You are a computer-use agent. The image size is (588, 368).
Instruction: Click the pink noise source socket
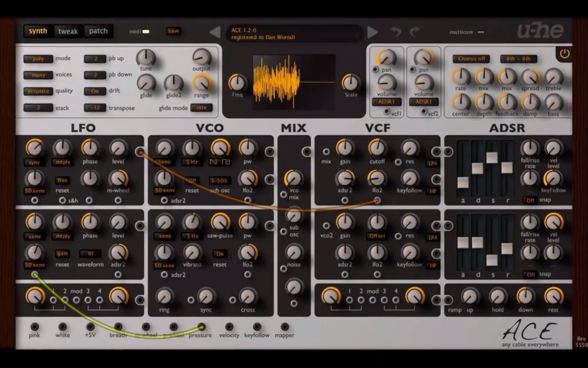(34, 326)
